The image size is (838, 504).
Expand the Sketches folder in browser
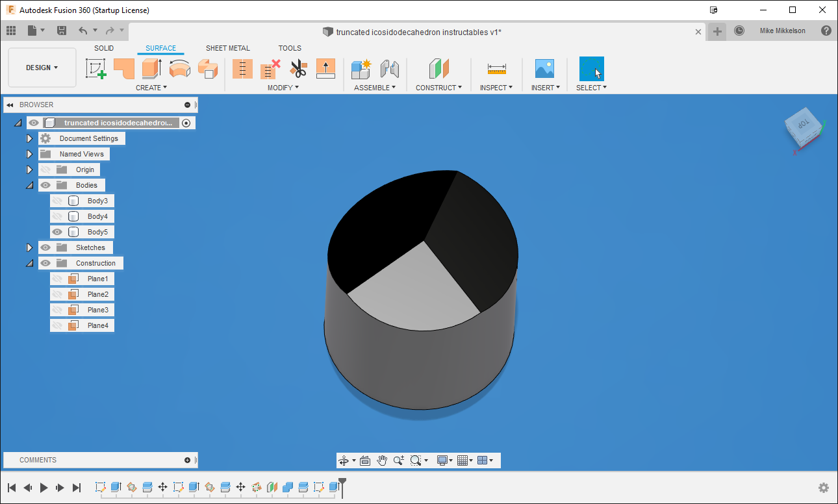pos(29,247)
